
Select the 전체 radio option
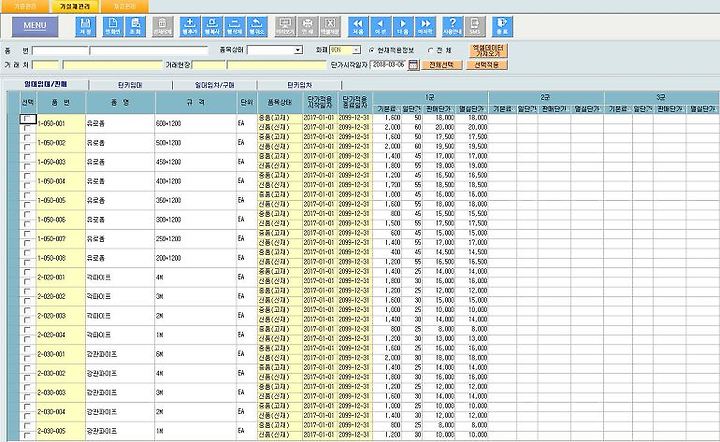click(430, 50)
